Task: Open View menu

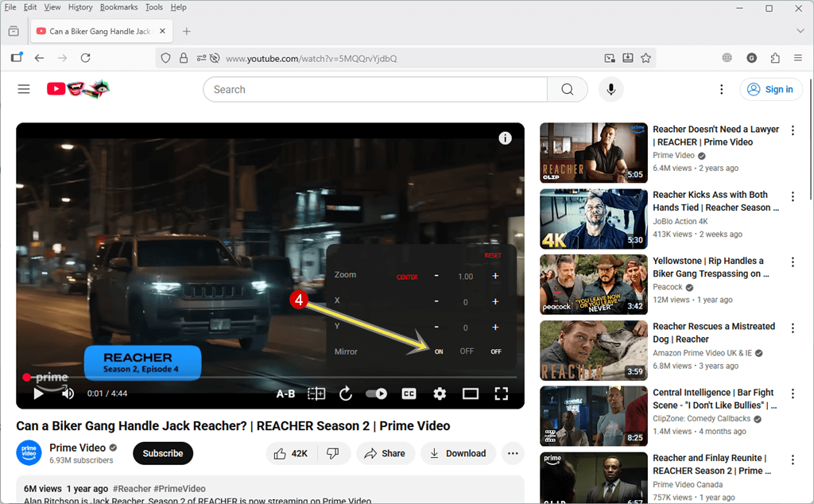Action: tap(52, 7)
